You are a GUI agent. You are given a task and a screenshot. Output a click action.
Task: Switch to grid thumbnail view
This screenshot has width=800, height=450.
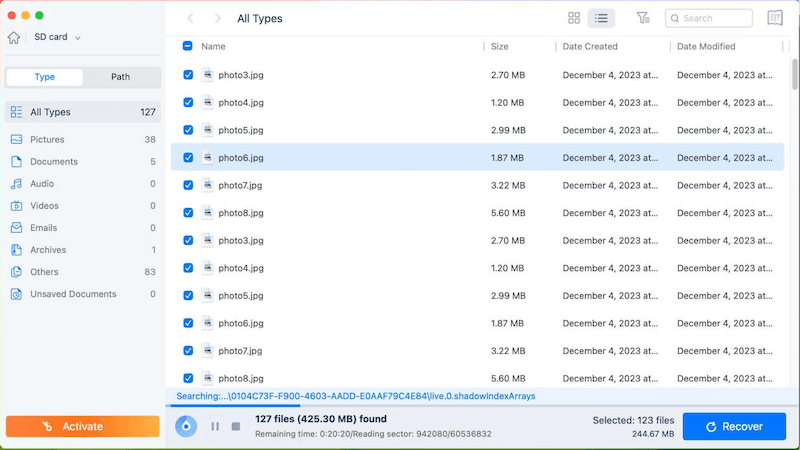click(574, 18)
